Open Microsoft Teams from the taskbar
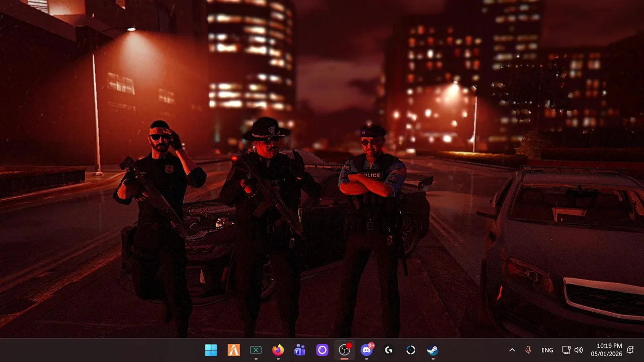 click(x=300, y=350)
